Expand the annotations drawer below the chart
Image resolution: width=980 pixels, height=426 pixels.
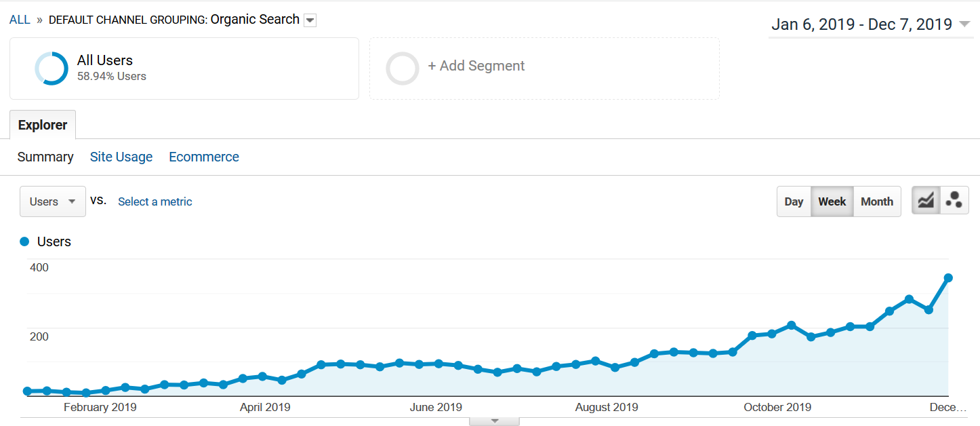click(x=495, y=421)
